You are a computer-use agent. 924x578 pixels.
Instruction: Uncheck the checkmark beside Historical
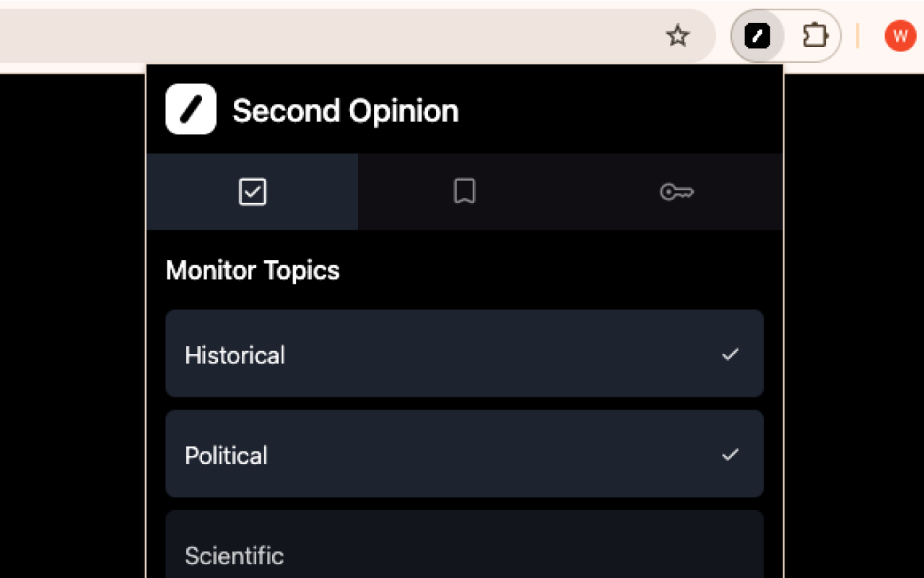(731, 354)
